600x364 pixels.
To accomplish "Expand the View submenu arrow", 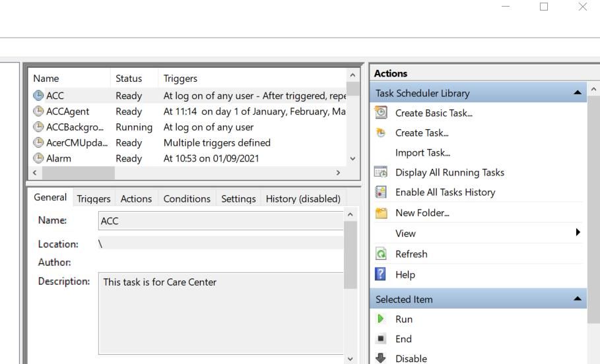I will click(578, 233).
